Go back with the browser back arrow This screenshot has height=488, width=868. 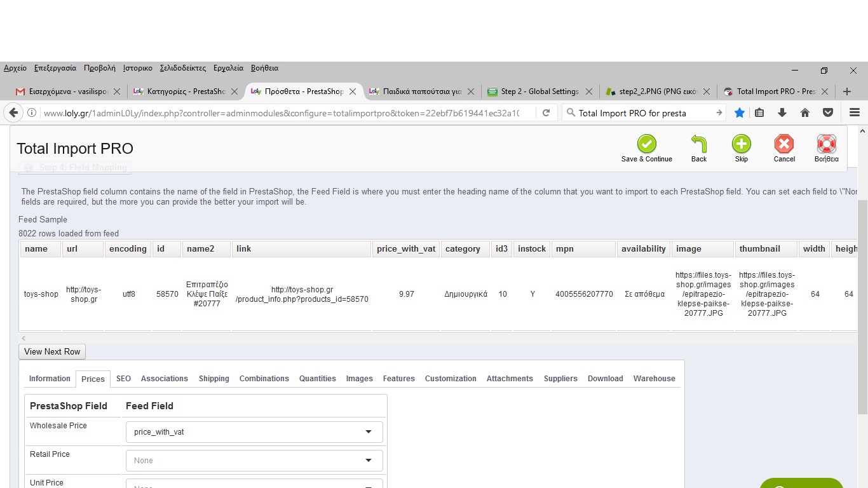coord(13,113)
